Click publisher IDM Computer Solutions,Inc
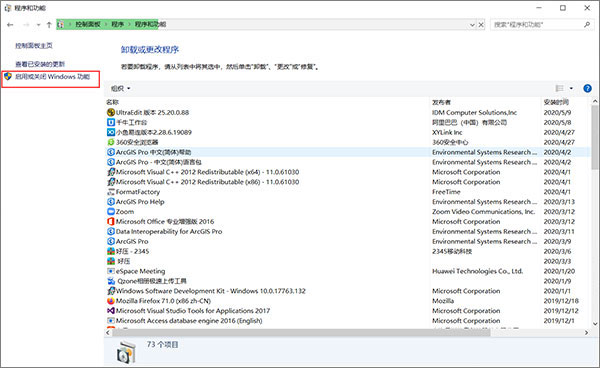 [474, 112]
